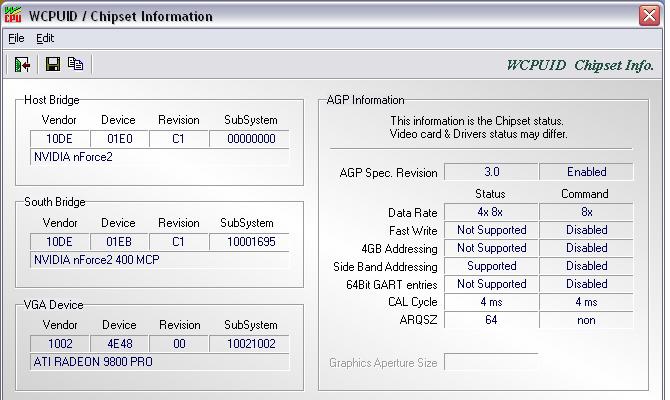Image resolution: width=670 pixels, height=400 pixels.
Task: Click CAL Cycle status 4 ms
Action: pos(491,302)
